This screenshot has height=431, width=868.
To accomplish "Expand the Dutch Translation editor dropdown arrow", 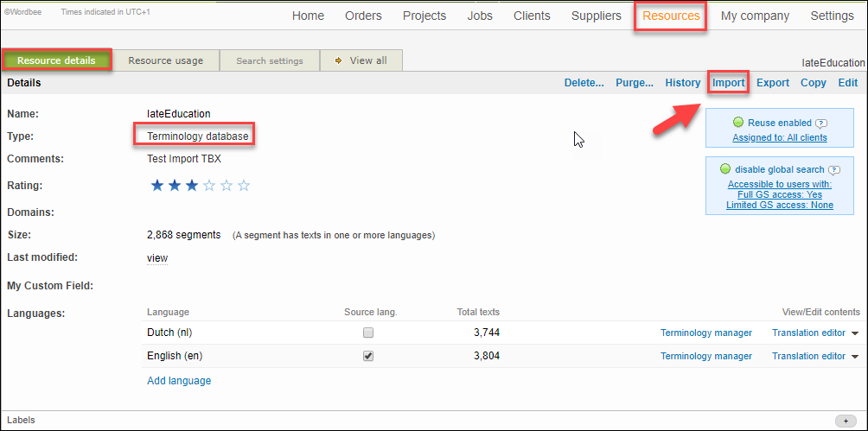I will 855,333.
